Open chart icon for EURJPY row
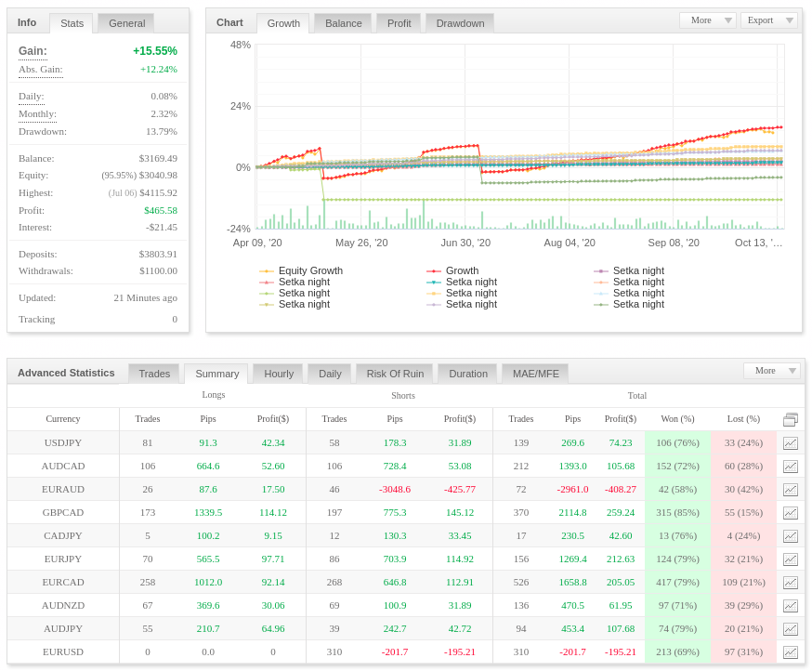The width and height of the screenshot is (812, 671). 791,559
